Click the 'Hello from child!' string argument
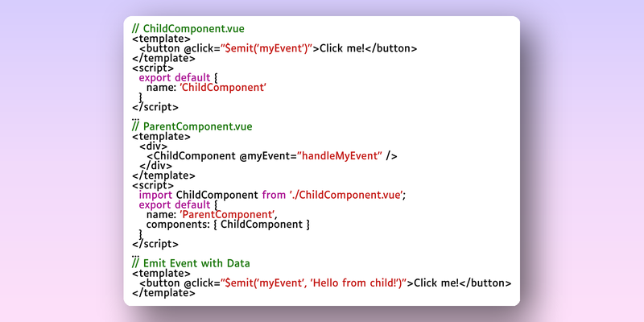The image size is (644, 322). coord(353,283)
